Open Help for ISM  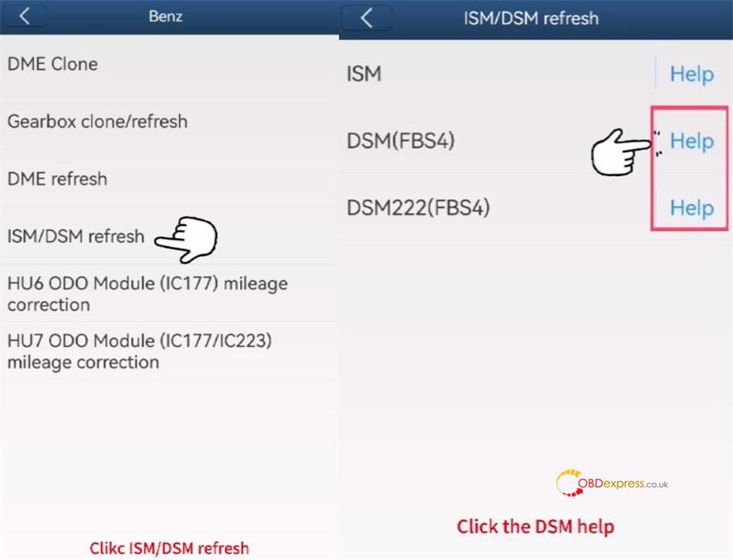[692, 74]
